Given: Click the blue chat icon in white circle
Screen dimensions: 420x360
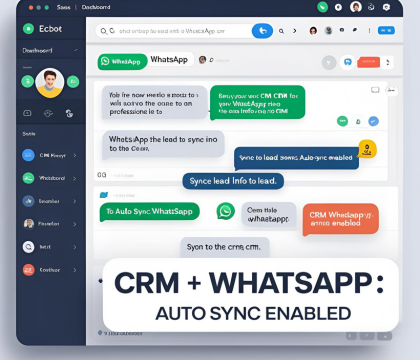Looking at the screenshot, I should (x=347, y=62).
